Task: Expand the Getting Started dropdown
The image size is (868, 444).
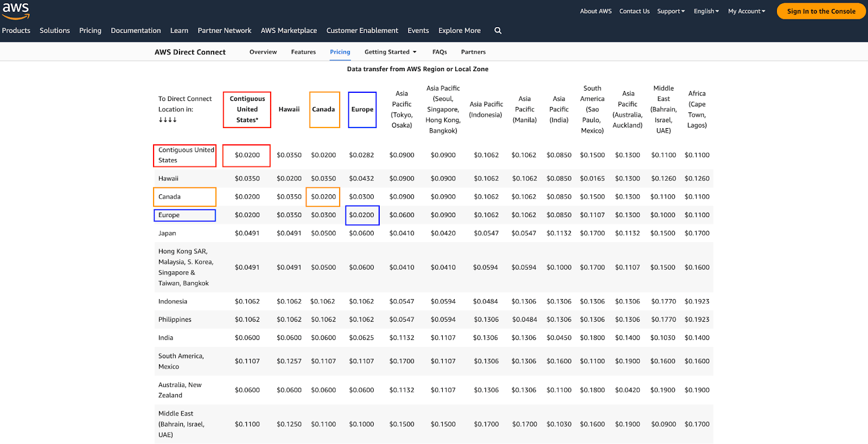Action: tap(391, 52)
